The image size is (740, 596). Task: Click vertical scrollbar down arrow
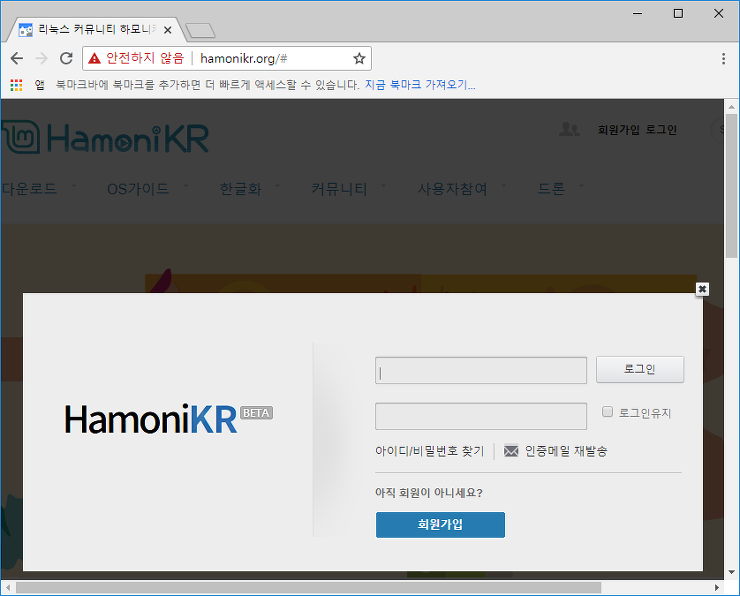[731, 572]
